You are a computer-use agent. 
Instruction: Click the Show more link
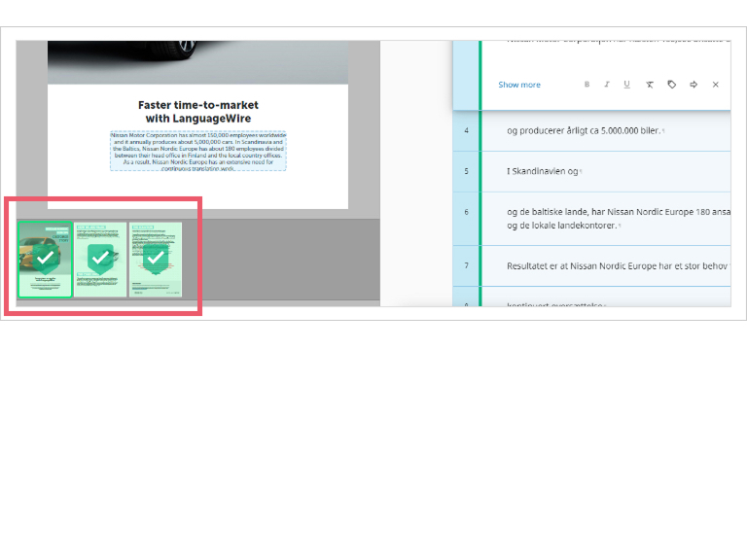coord(519,85)
